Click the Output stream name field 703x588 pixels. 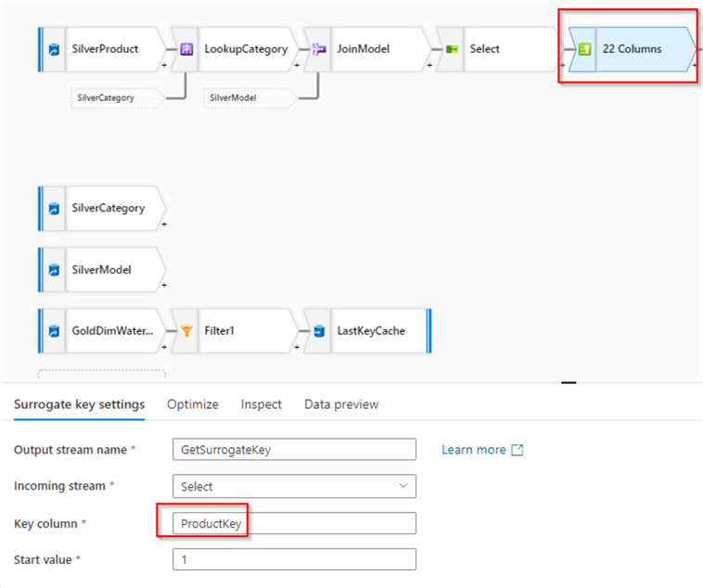coord(294,450)
